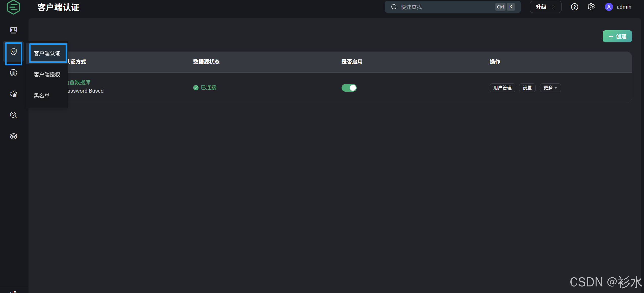
Task: Disable the password-based authentication toggle
Action: tap(349, 88)
